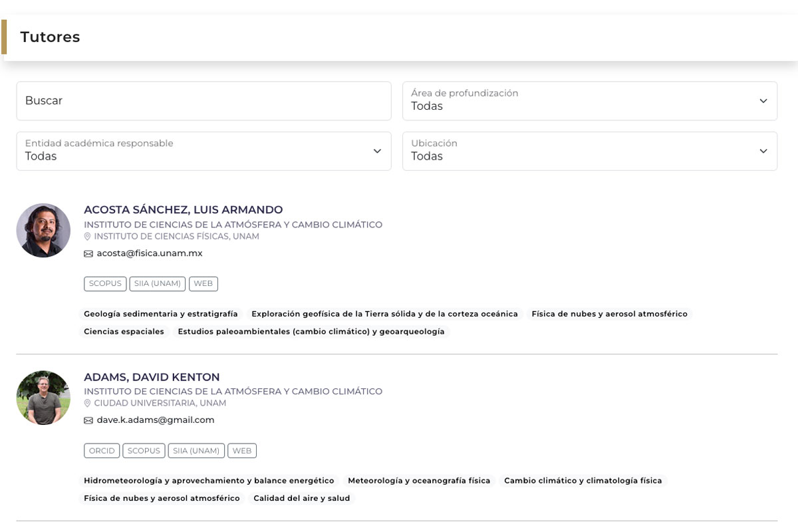Open the Entidad académica responsable dropdown
The height and width of the screenshot is (532, 798).
click(203, 151)
